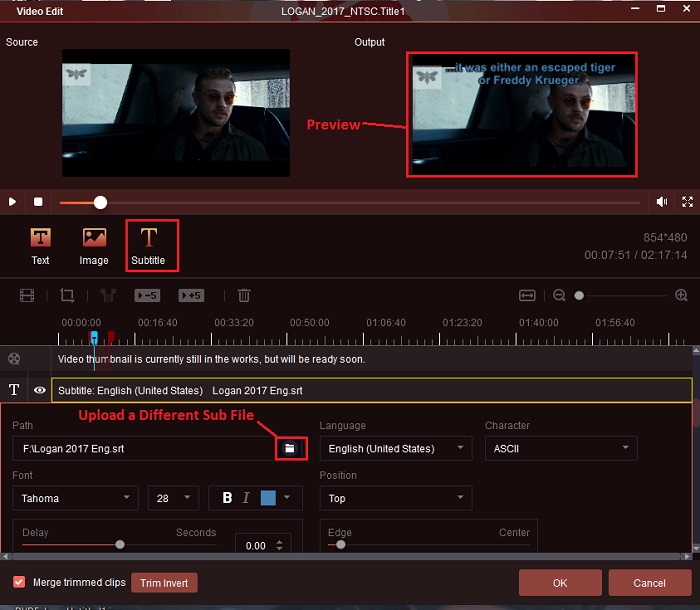Toggle Merge trimmed clips checkbox

[x=19, y=582]
